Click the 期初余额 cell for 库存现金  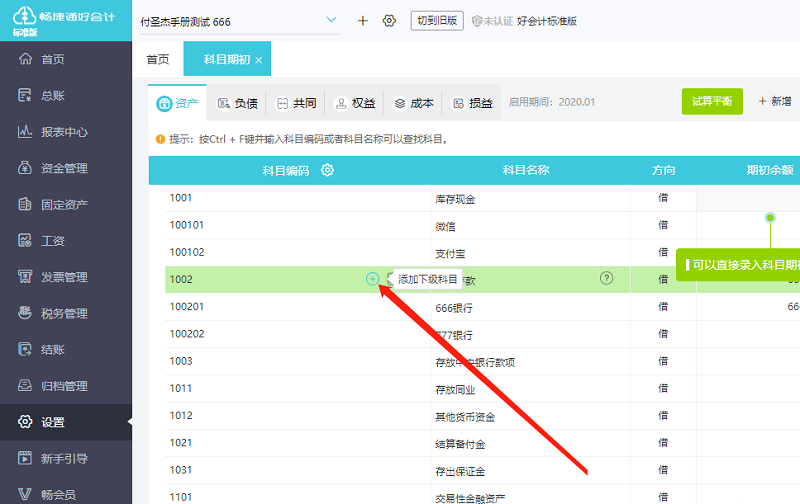click(748, 198)
